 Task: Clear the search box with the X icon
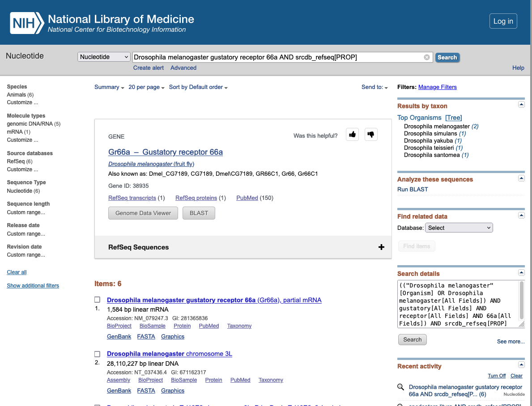[x=427, y=57]
